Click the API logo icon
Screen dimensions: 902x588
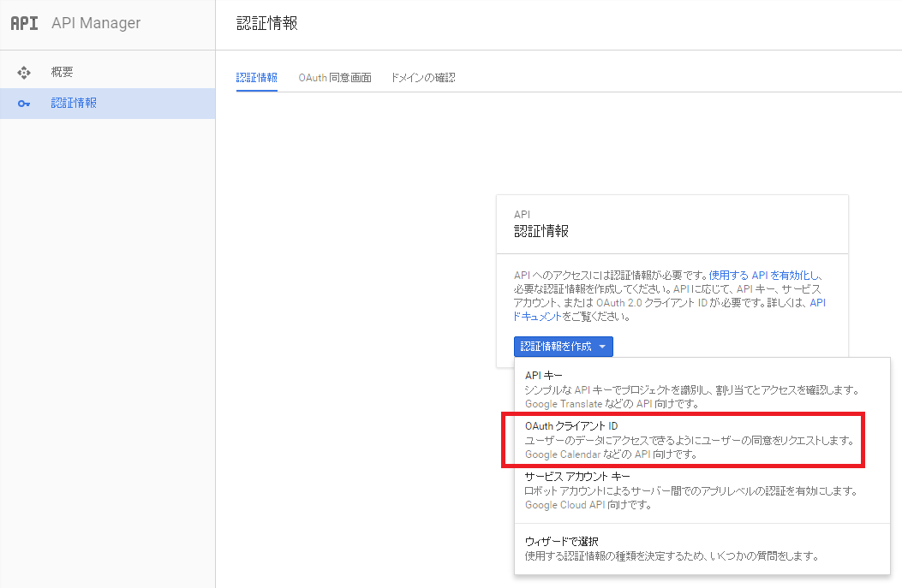coord(24,23)
